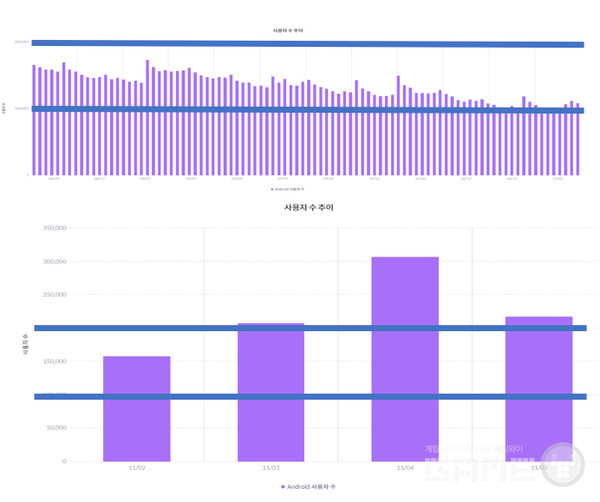
Task: Click the 11/02 bar in the lower chart
Action: (x=136, y=408)
